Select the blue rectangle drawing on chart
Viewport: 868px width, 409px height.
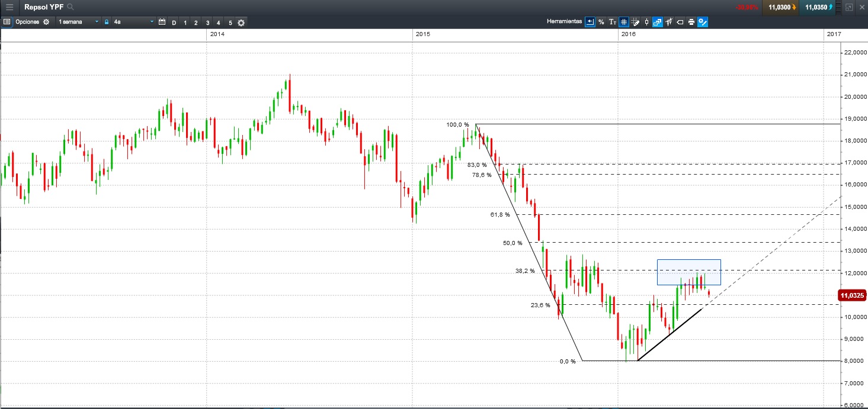(688, 272)
